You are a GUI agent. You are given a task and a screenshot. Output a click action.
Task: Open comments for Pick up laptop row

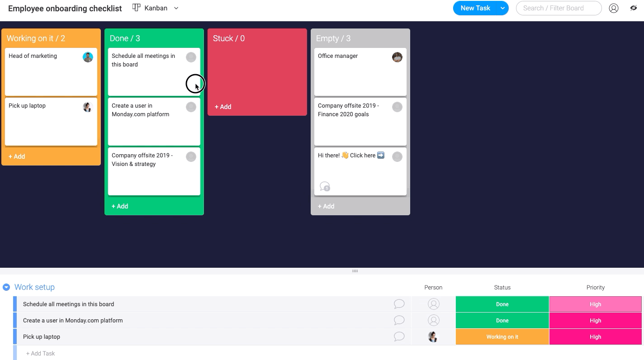[x=399, y=336]
